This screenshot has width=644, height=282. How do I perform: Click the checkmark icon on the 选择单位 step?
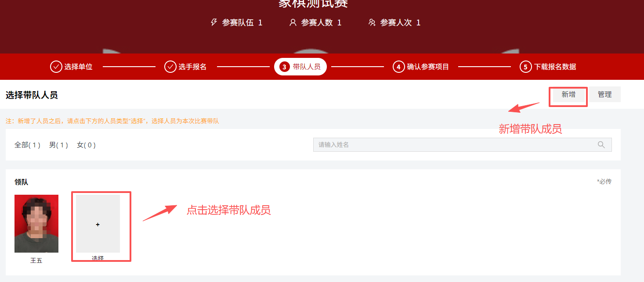[56, 67]
